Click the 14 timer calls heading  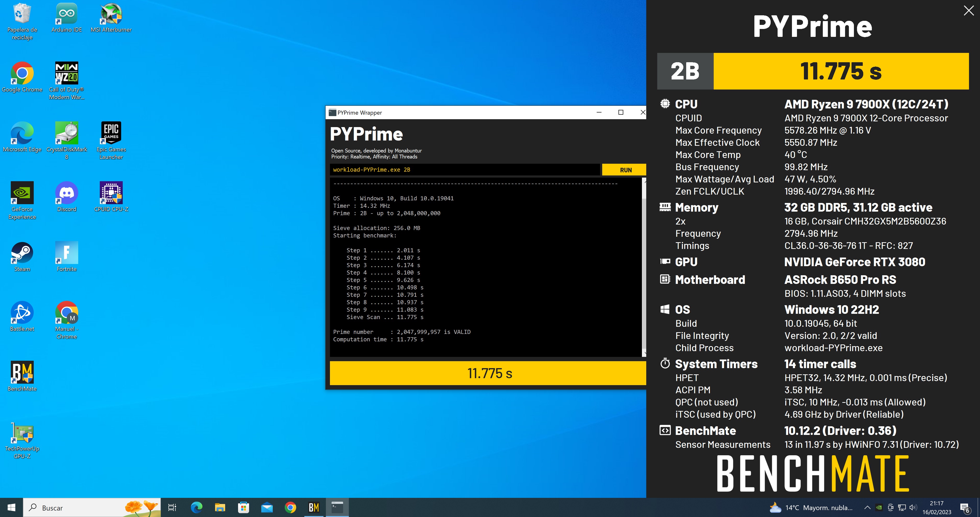(820, 364)
